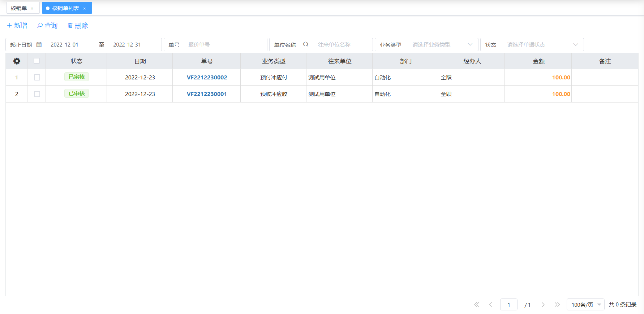Screen dimensions: 644x314
Task: Open table column settings gear icon
Action: (x=17, y=61)
